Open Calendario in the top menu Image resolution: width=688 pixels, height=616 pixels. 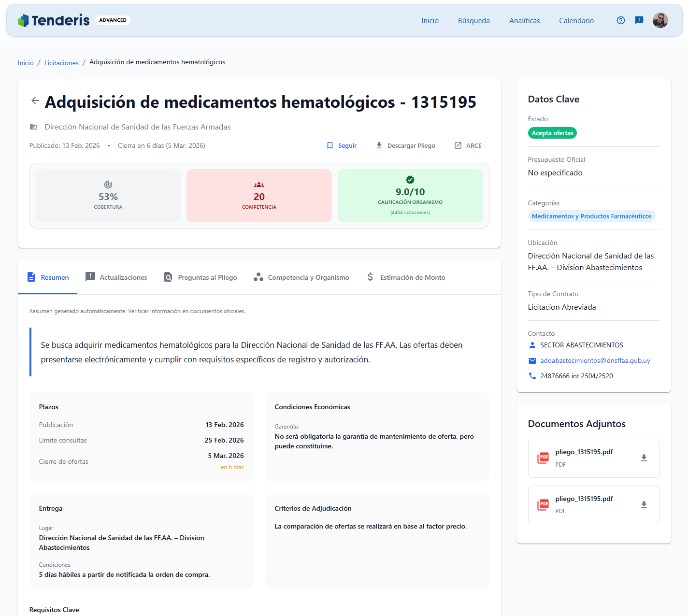576,21
